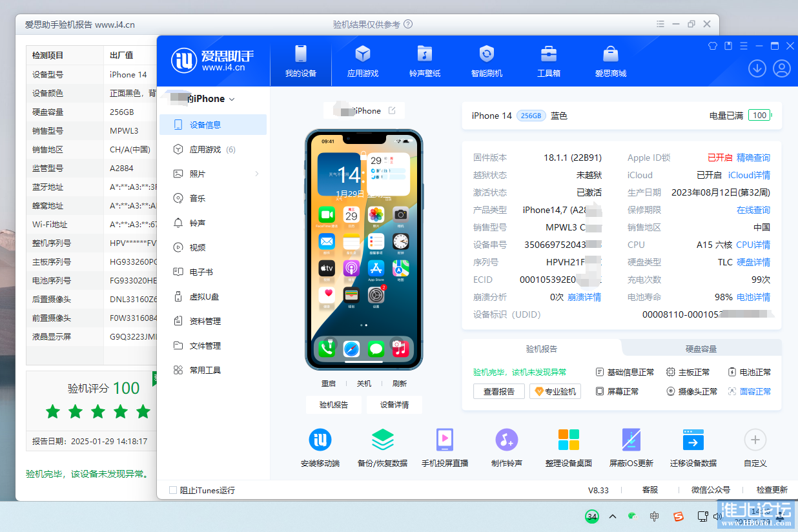Open 电池详情 link

point(753,297)
